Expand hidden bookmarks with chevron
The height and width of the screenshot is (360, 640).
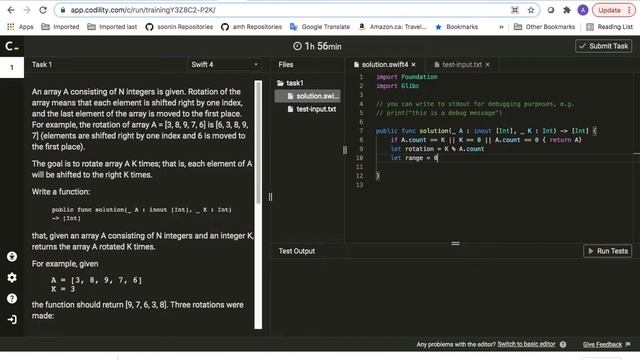pos(501,27)
